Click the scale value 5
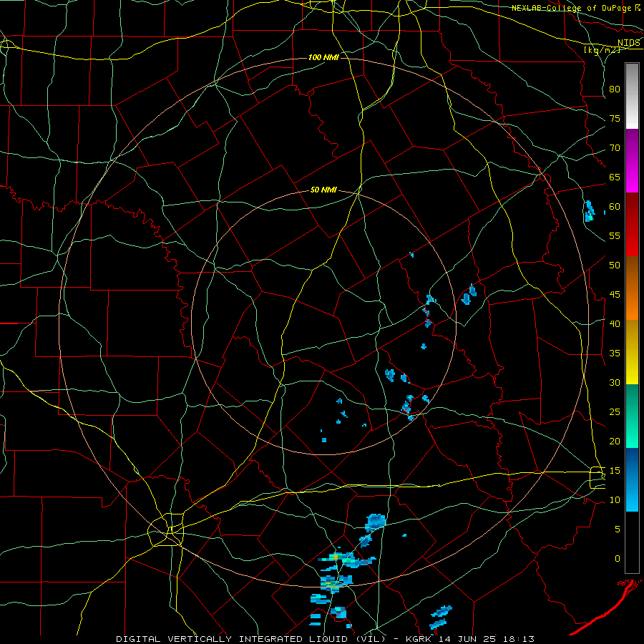 [x=618, y=530]
